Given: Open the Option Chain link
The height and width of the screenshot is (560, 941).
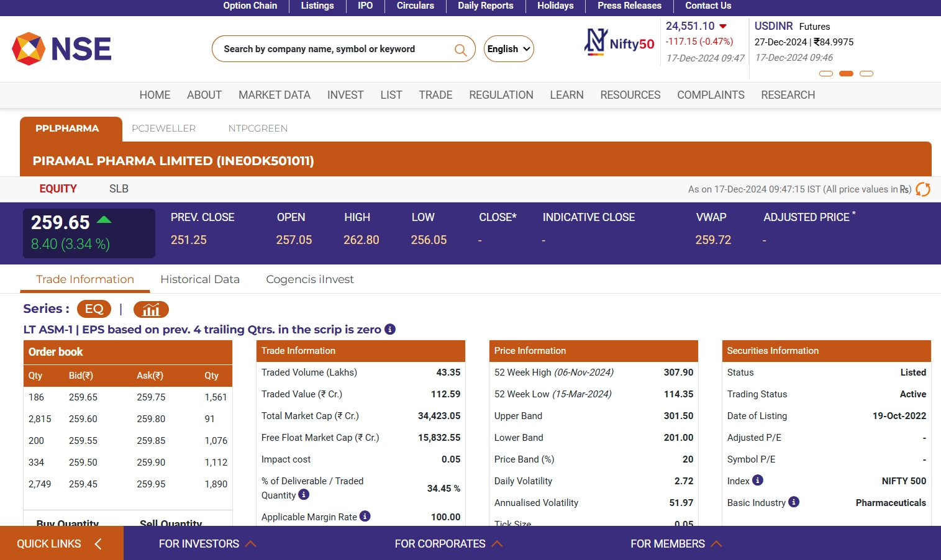Looking at the screenshot, I should tap(250, 6).
